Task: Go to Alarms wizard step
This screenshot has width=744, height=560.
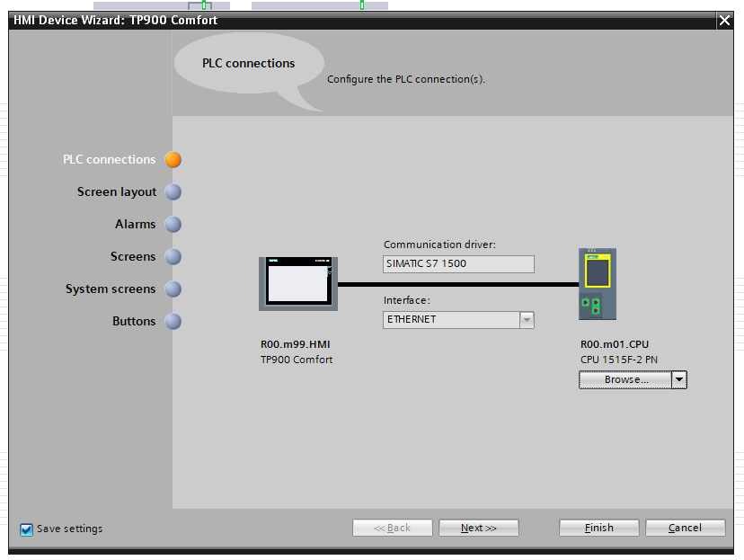Action: tap(135, 224)
